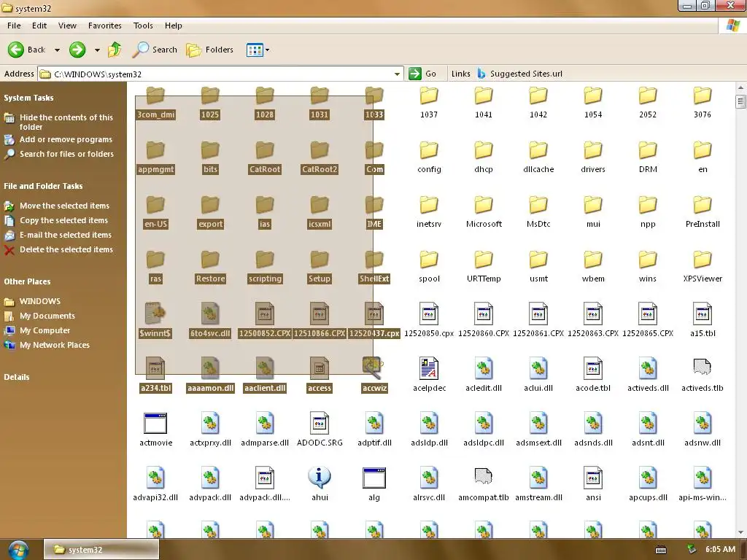Select the a15.tbl file icon
Viewport: 747px width, 560px height.
(703, 314)
